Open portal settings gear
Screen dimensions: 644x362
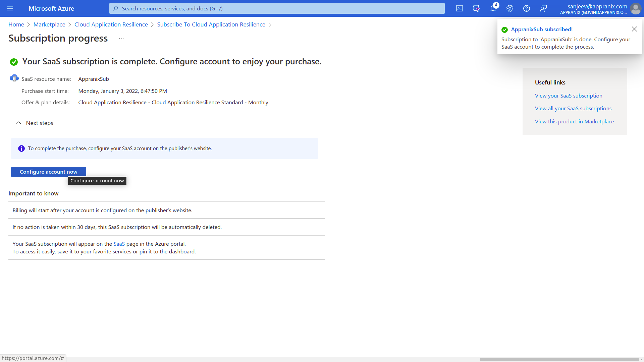(509, 8)
